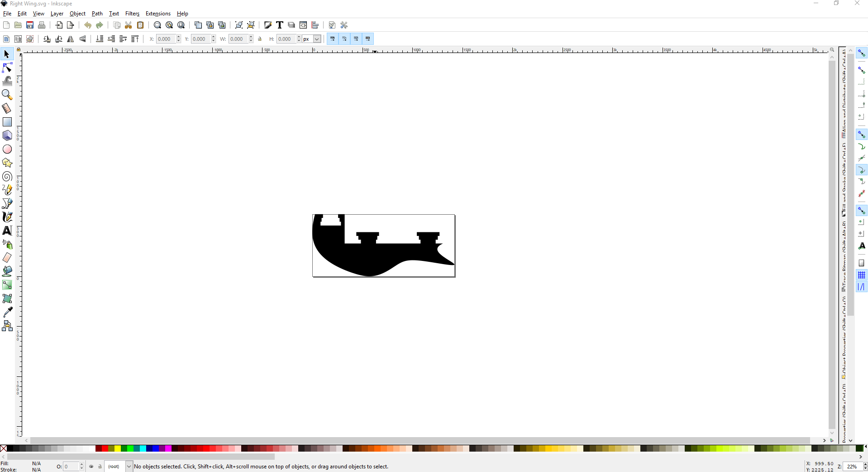Choose the Ellipse tool

pyautogui.click(x=7, y=149)
